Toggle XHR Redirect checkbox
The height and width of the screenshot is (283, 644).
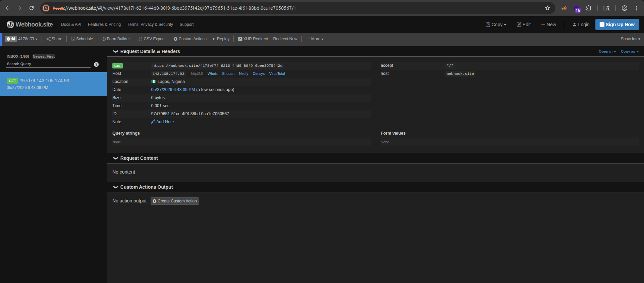pyautogui.click(x=240, y=39)
